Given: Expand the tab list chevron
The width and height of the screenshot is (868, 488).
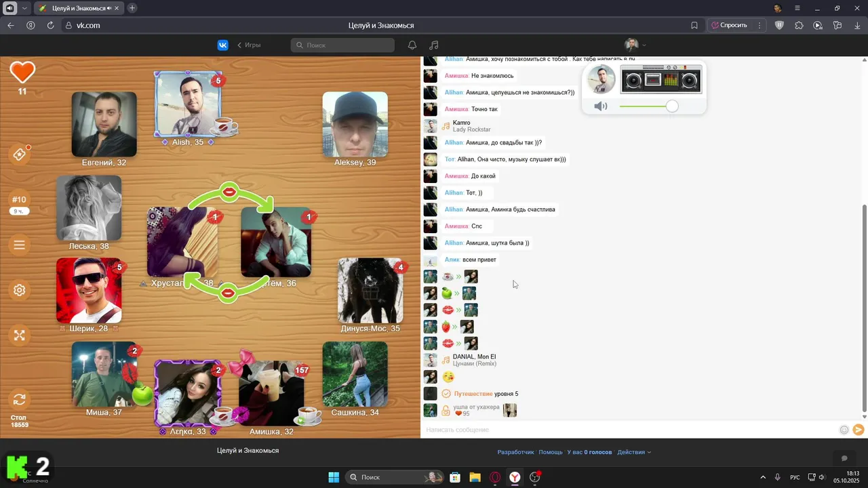Looking at the screenshot, I should [x=24, y=8].
